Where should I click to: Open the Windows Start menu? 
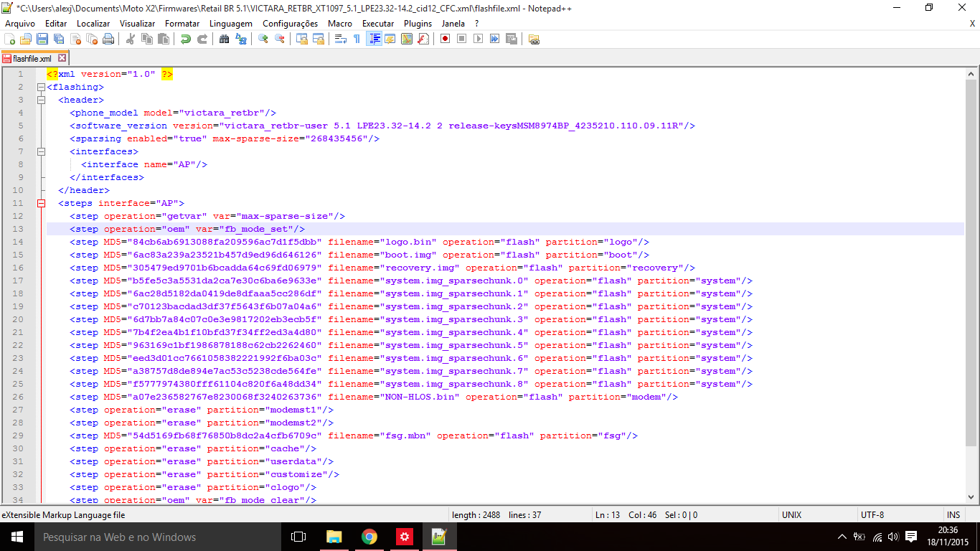[x=17, y=537]
